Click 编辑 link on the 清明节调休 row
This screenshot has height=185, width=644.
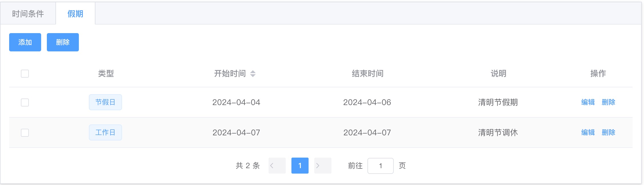[x=587, y=132]
